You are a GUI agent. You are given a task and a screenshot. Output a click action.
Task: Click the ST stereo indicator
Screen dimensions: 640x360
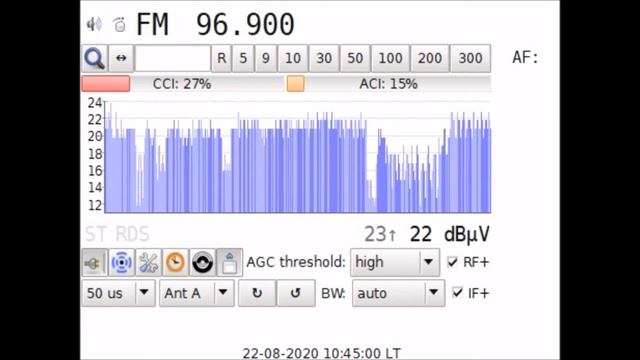96,234
